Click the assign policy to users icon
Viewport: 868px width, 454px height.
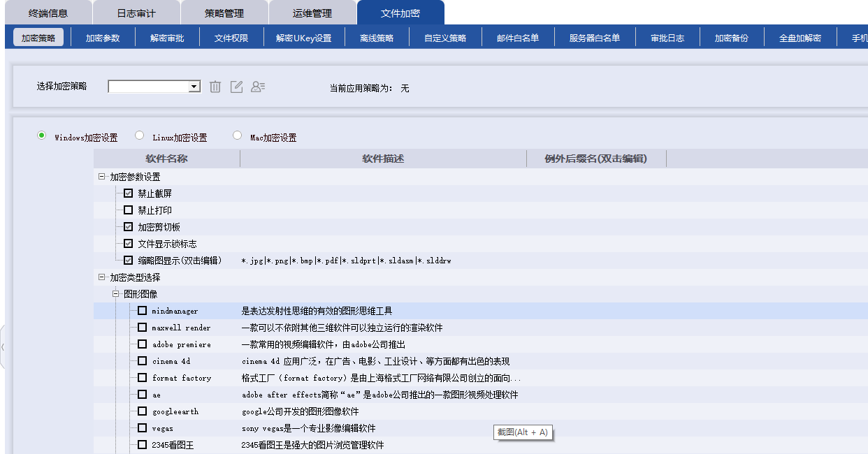[258, 87]
